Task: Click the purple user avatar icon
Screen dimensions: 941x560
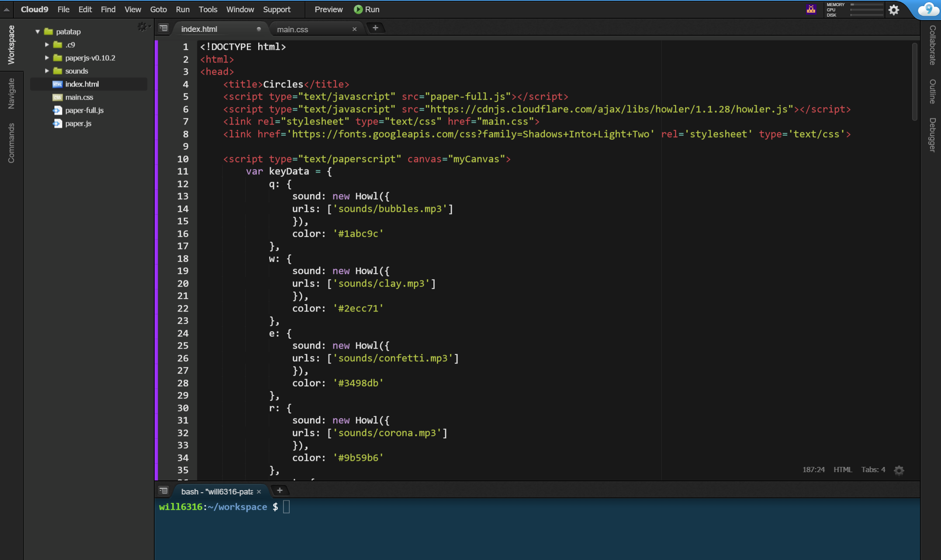Action: click(x=811, y=9)
